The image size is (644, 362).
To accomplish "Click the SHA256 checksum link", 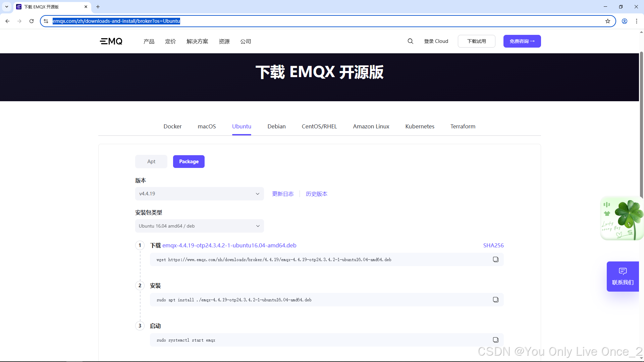I will point(493,245).
